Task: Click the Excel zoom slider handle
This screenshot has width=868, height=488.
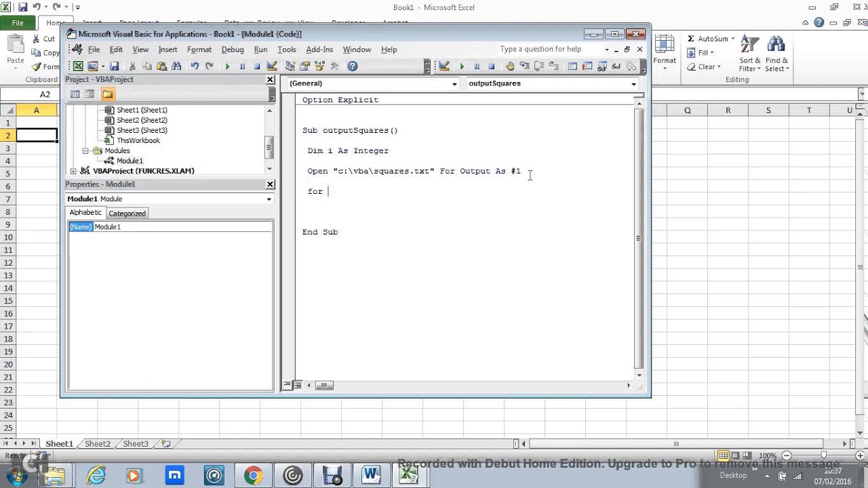Action: click(824, 455)
